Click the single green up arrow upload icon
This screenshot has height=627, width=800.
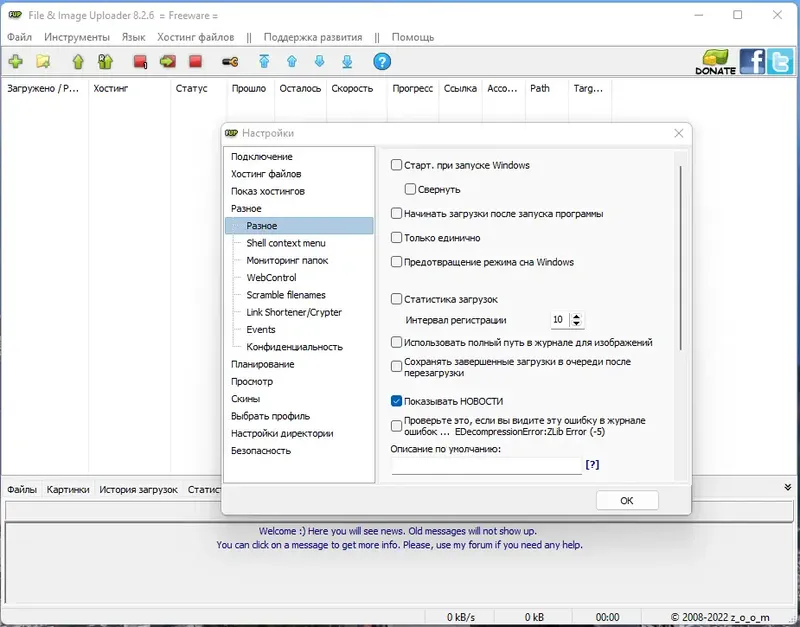(78, 62)
